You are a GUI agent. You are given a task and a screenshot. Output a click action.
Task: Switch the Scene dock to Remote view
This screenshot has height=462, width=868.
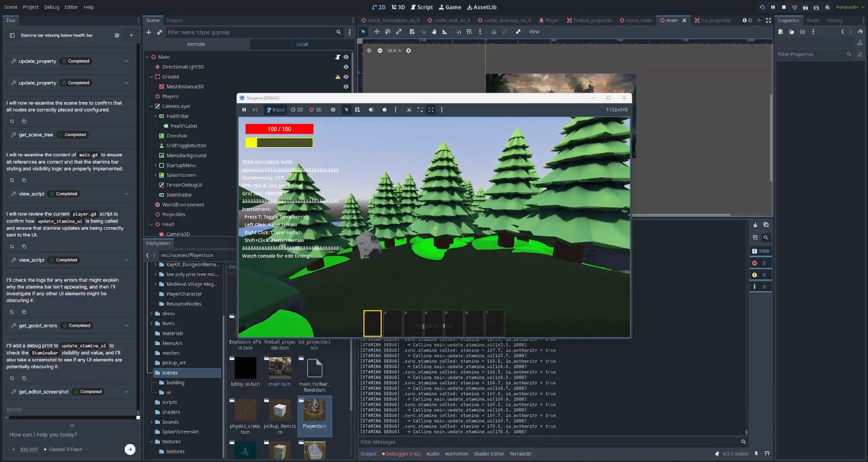(x=196, y=44)
